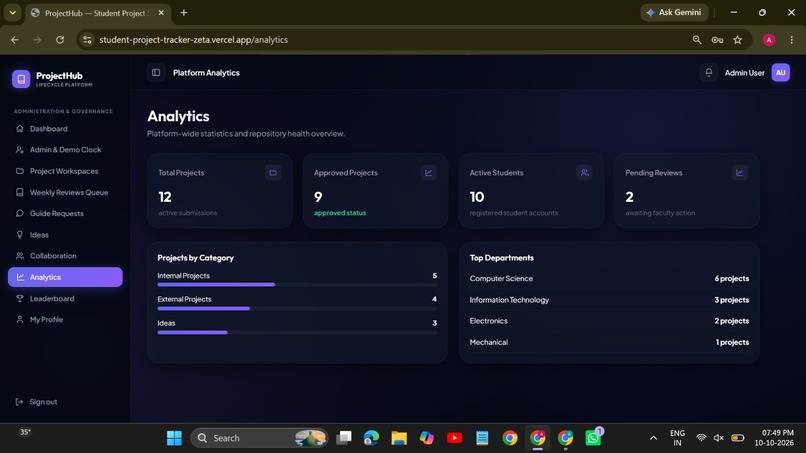The height and width of the screenshot is (453, 806).
Task: Open Microsoft Edge from taskbar
Action: 371,438
